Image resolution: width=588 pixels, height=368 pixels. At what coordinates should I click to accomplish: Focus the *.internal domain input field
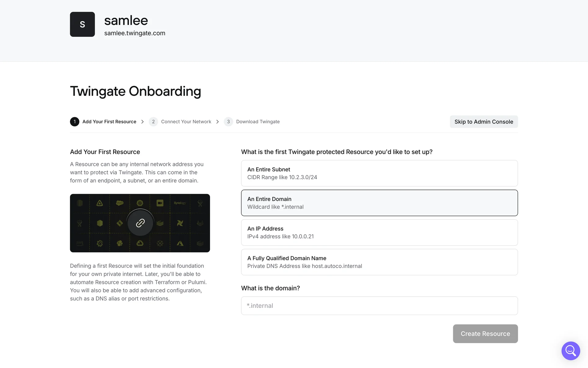point(379,305)
